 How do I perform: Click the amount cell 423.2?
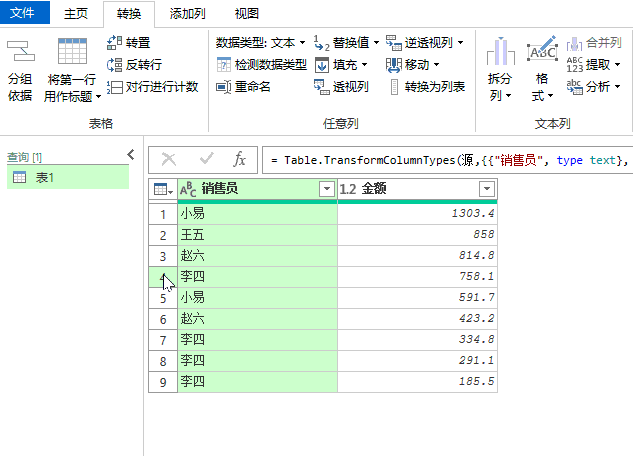point(417,319)
